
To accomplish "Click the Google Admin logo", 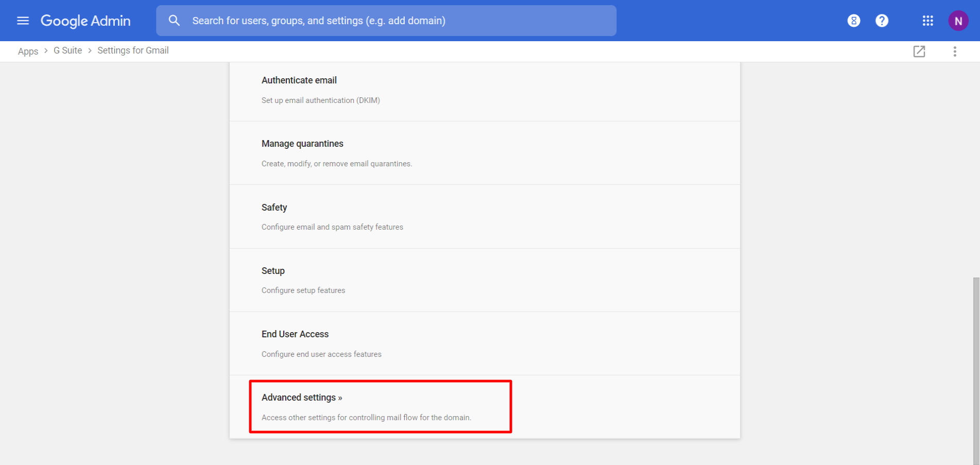I will [x=85, y=21].
